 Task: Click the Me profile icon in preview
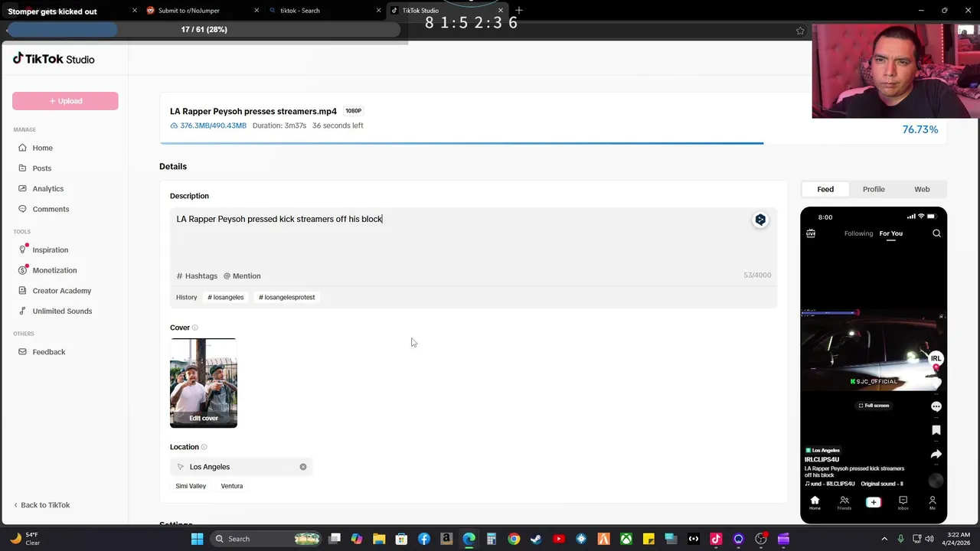pos(933,502)
